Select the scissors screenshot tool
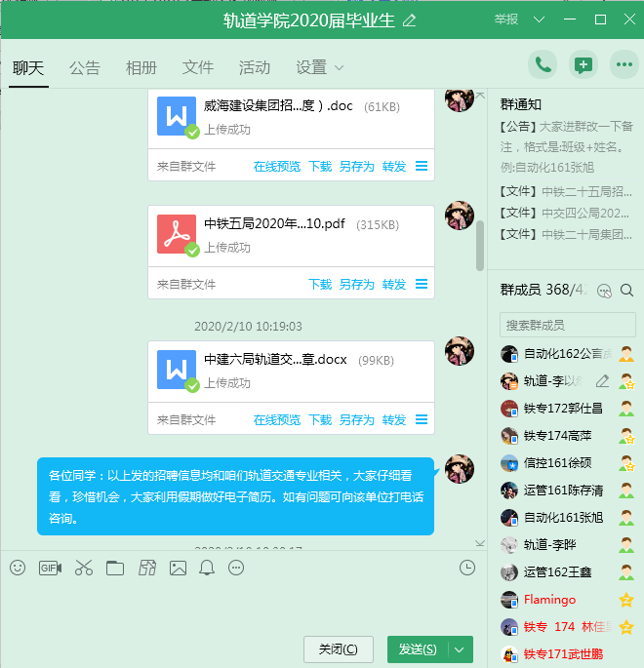The width and height of the screenshot is (644, 668). (x=83, y=568)
